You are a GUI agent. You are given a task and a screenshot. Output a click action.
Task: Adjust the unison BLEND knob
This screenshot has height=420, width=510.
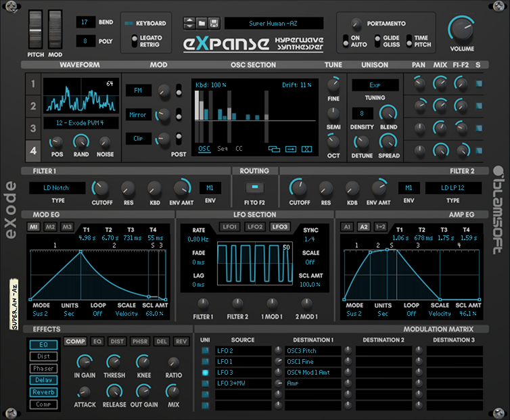pyautogui.click(x=388, y=114)
